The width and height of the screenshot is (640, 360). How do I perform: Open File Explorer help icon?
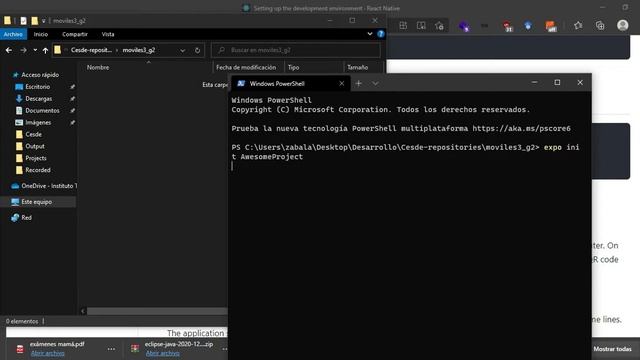coord(381,34)
